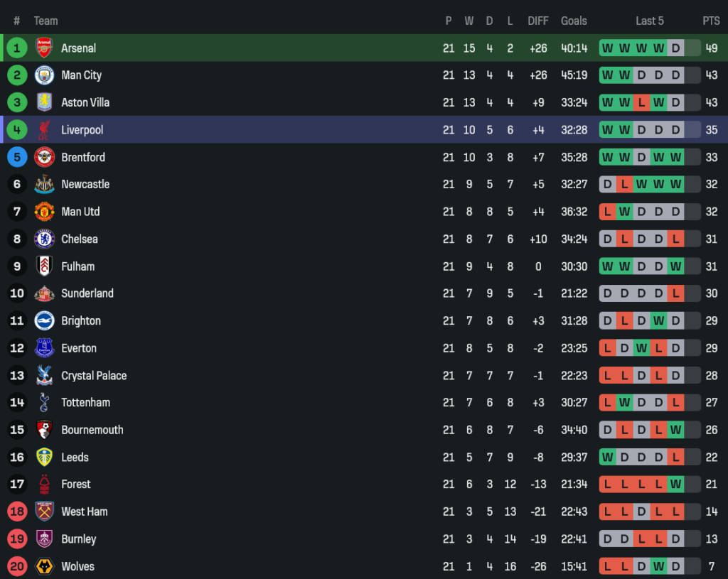Image resolution: width=728 pixels, height=579 pixels.
Task: Click the Newcastle club crest
Action: pyautogui.click(x=44, y=184)
